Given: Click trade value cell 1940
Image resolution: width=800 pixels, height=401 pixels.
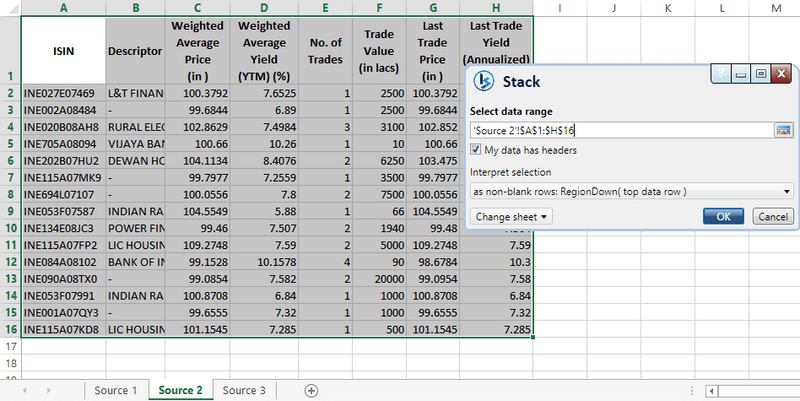Looking at the screenshot, I should (x=379, y=228).
